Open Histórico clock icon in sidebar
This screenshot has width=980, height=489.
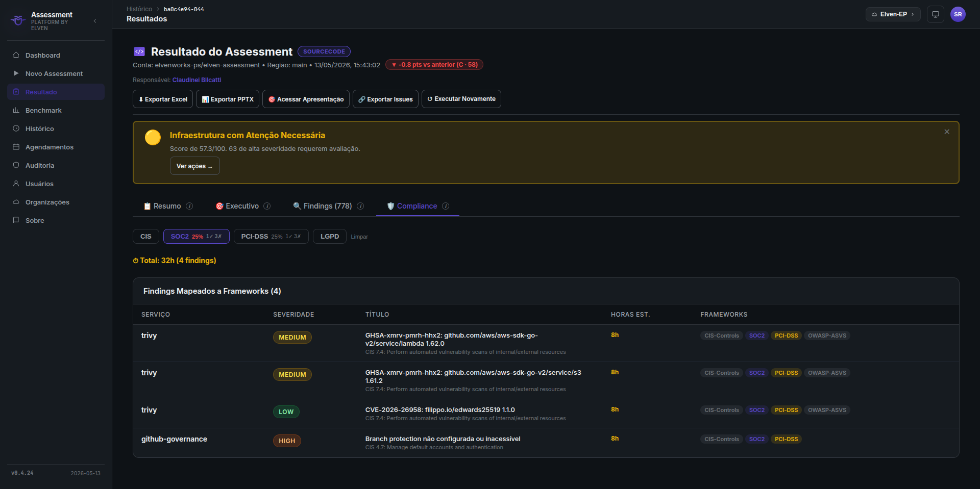[x=16, y=128]
